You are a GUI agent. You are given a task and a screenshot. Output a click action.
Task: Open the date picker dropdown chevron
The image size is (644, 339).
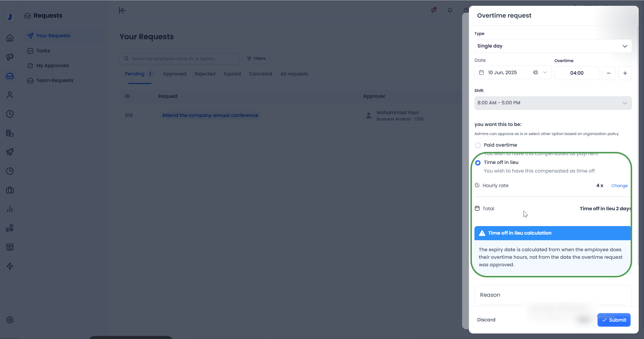tap(545, 72)
